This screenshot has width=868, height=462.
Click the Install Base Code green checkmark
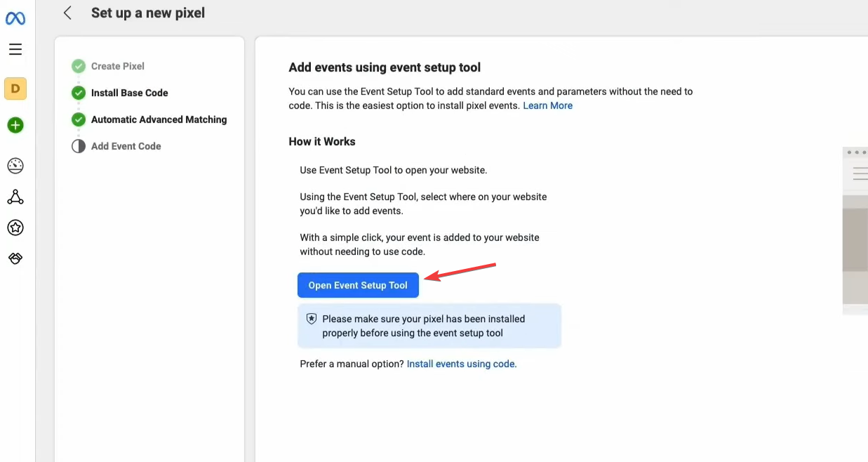(79, 93)
